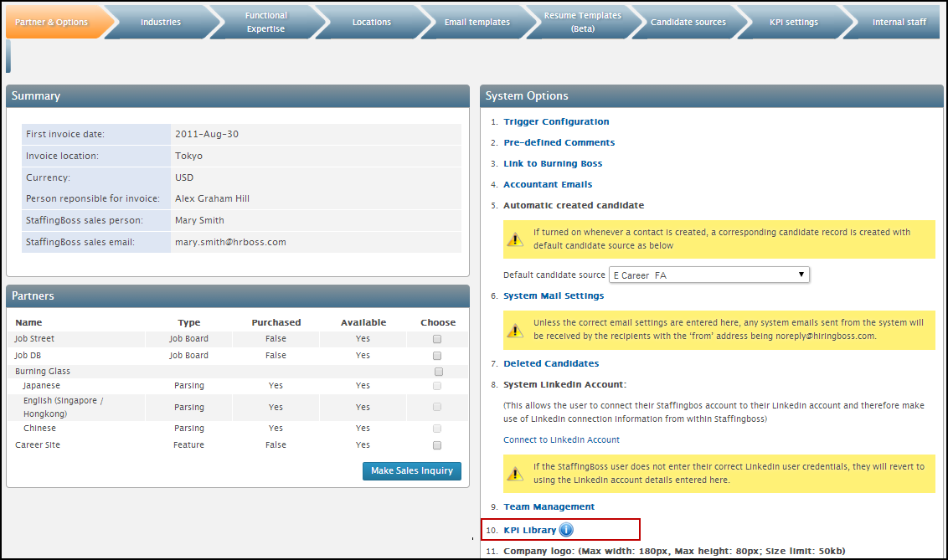The width and height of the screenshot is (948, 560).
Task: Tick the Career Site checkbox
Action: coord(437,445)
